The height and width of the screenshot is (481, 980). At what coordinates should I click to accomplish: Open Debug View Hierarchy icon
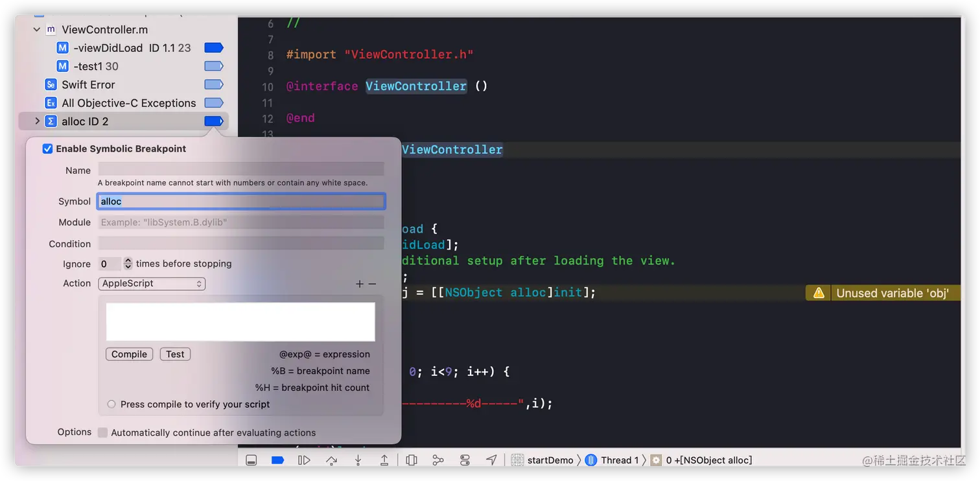tap(412, 460)
